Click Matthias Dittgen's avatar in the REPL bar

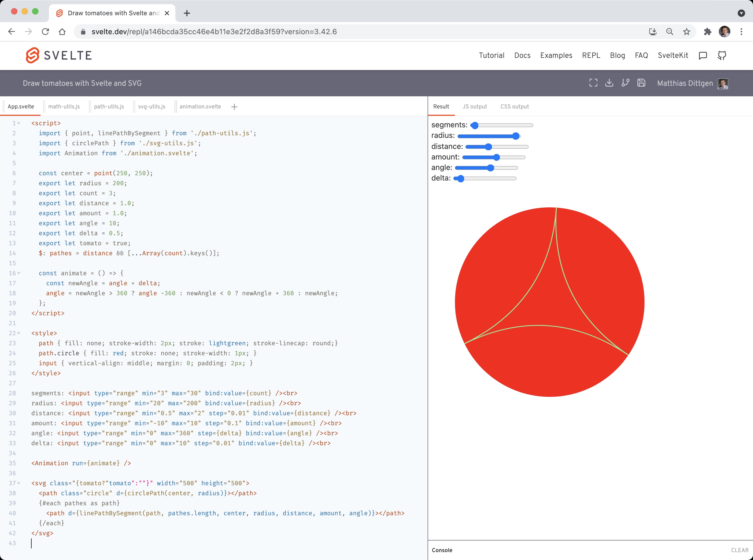723,83
